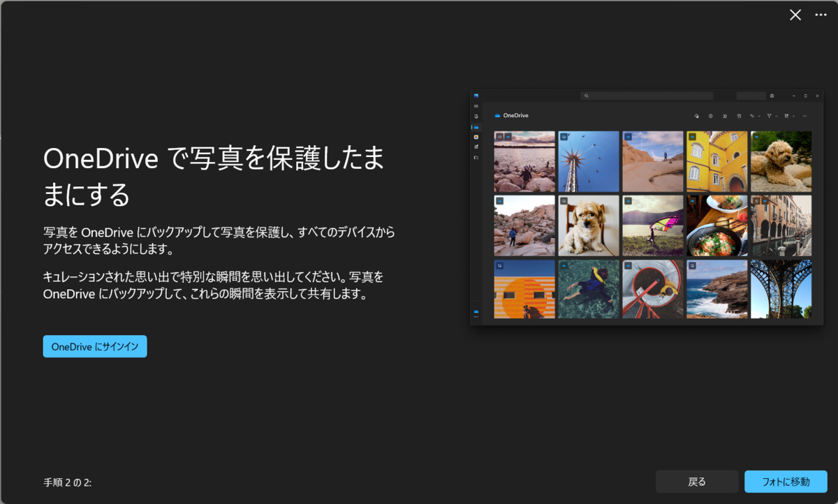Click the OneDrive にサインイン button
Screen dimensions: 838x504
(x=95, y=346)
